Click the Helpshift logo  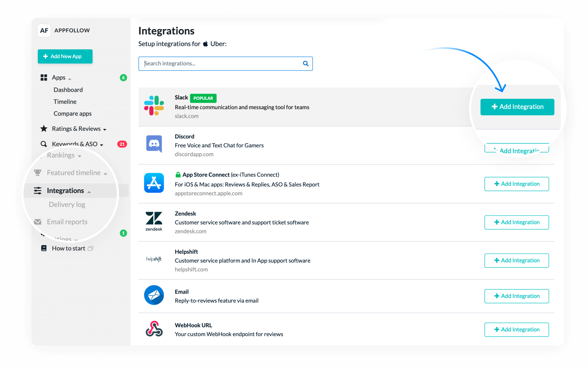[x=154, y=259]
